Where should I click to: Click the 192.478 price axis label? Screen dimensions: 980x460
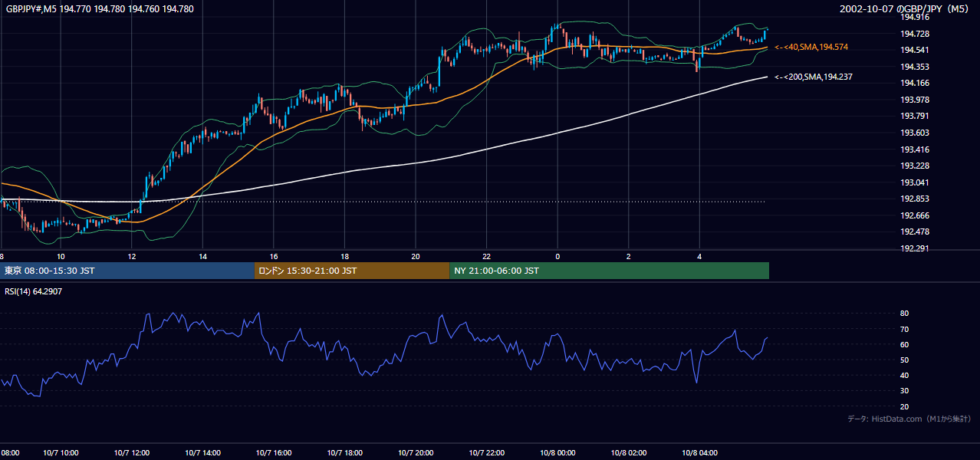(915, 232)
